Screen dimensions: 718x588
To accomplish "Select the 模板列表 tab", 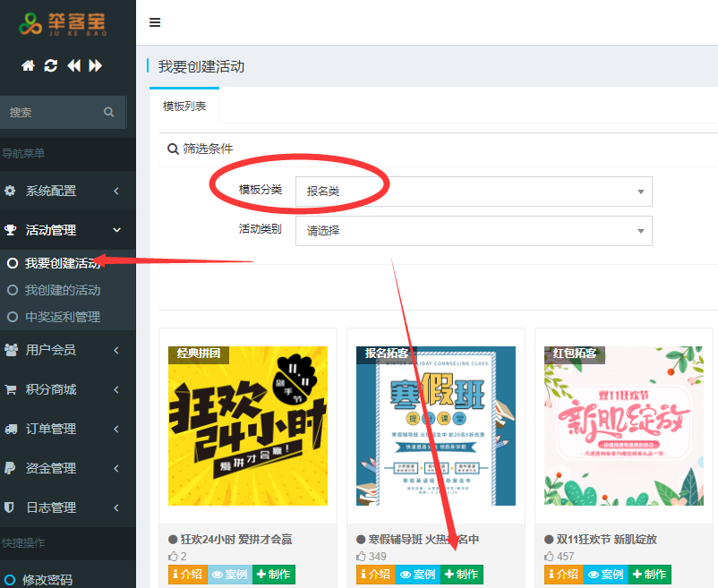I will [x=184, y=107].
